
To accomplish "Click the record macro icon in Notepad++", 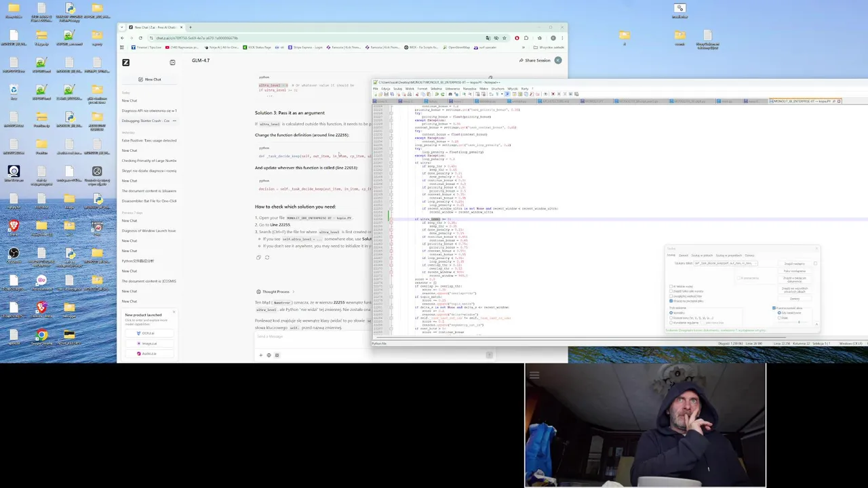I will pos(553,94).
